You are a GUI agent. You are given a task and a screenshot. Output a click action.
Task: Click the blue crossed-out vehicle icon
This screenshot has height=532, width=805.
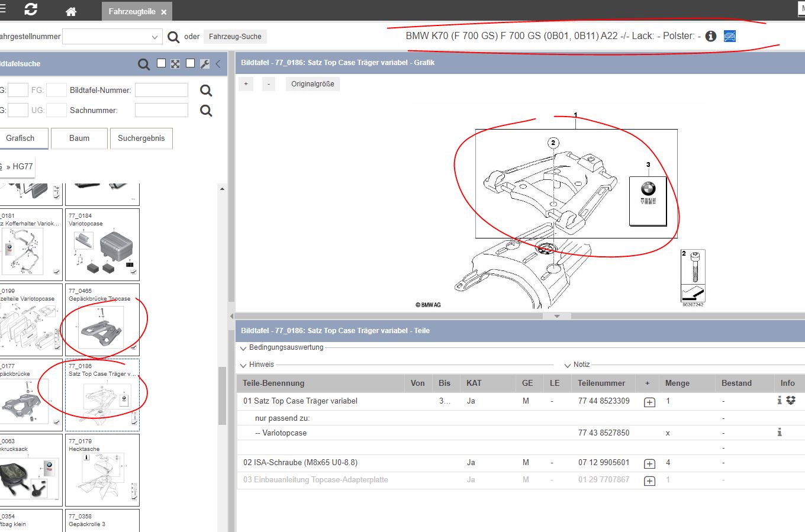[730, 36]
